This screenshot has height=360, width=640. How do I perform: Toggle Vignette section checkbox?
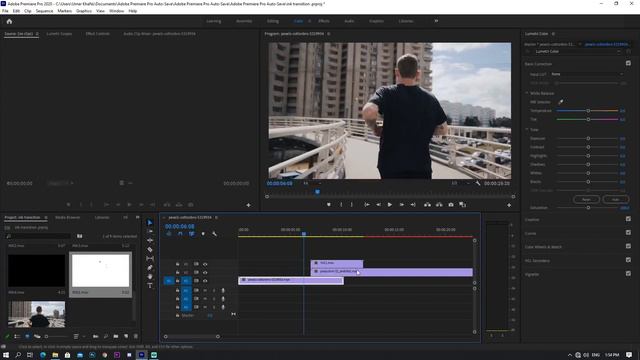click(x=628, y=273)
